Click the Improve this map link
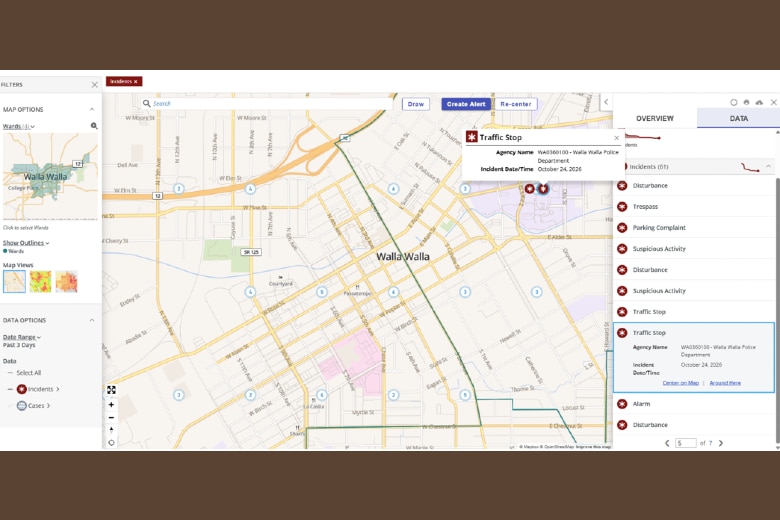The image size is (780, 520). [593, 447]
